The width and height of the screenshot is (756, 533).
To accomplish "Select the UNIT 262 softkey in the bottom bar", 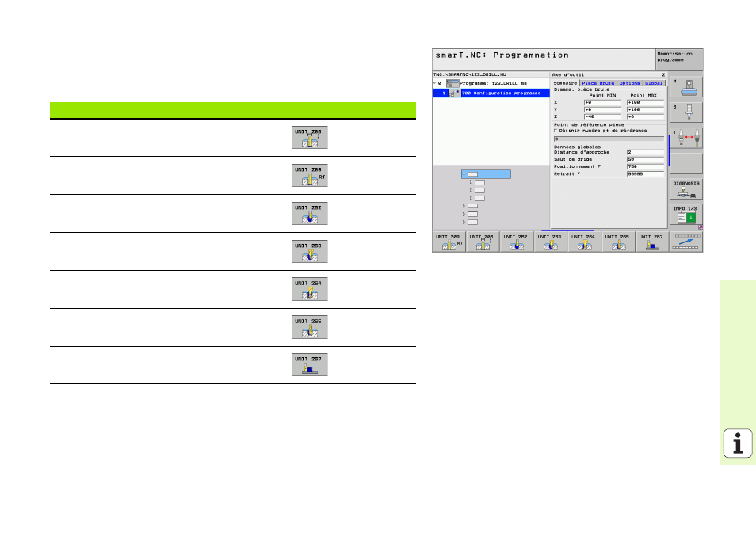I will [x=517, y=242].
